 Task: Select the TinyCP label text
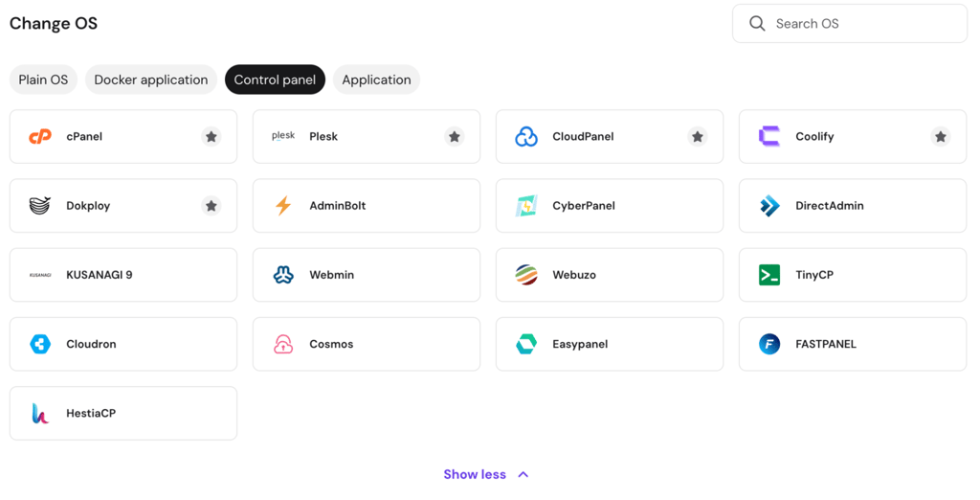coord(814,275)
